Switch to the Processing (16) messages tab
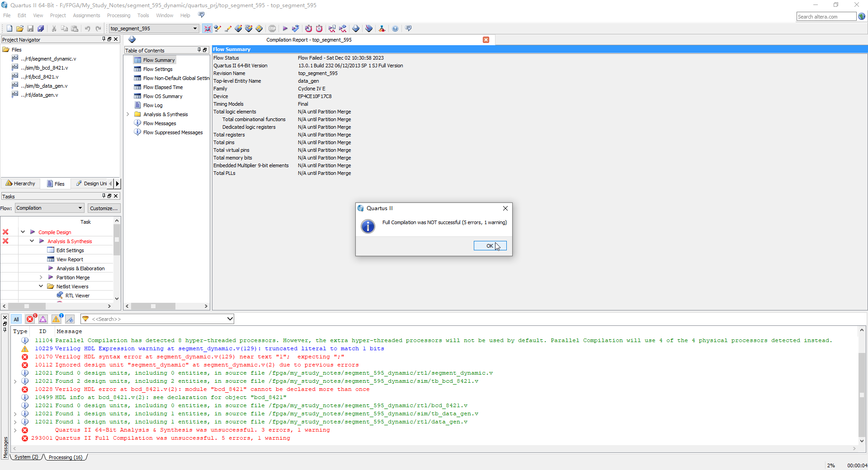Screen dimensions: 868x470 (66, 457)
